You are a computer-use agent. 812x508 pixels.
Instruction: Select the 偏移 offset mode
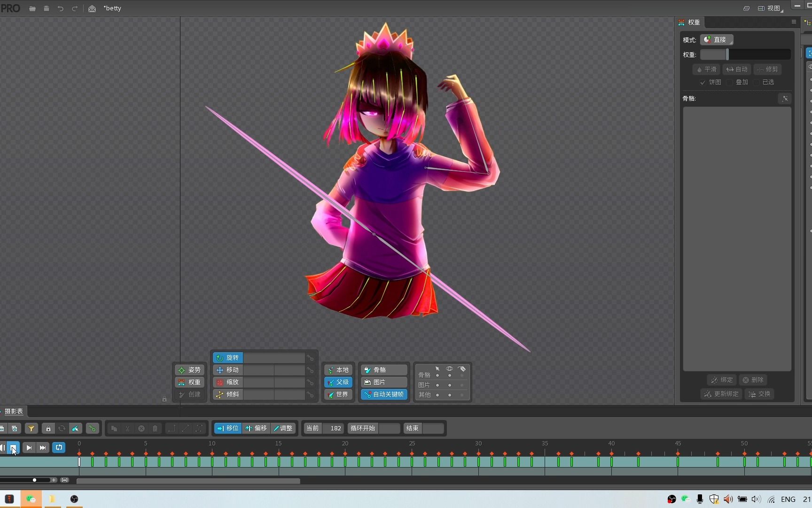pos(257,428)
